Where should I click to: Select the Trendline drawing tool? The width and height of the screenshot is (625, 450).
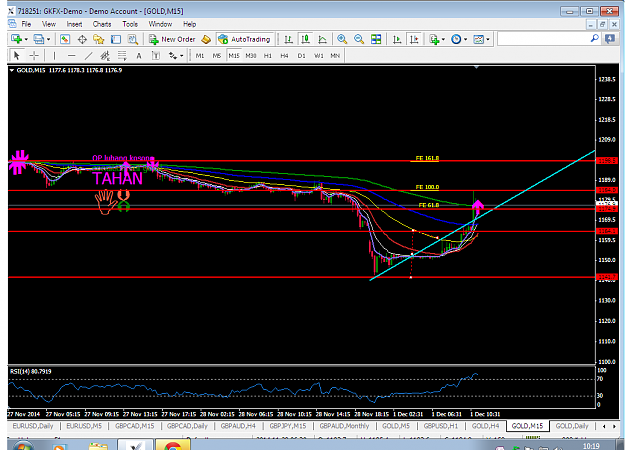coord(88,55)
